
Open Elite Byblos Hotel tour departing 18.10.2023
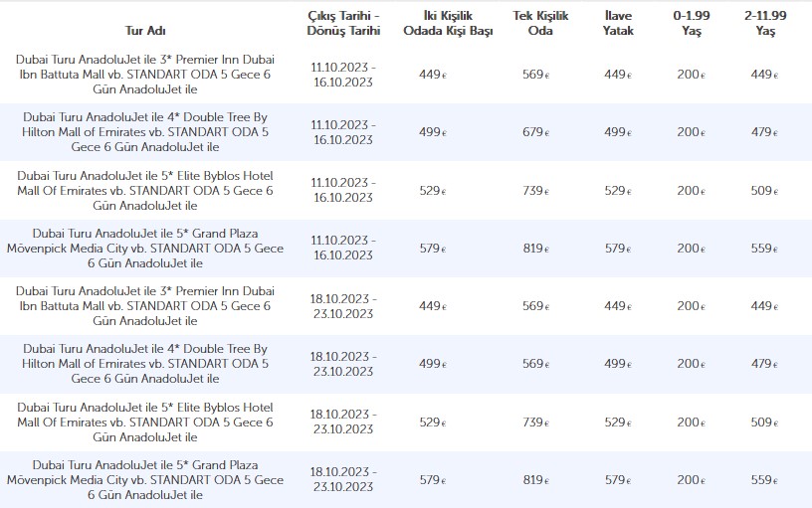(x=144, y=423)
